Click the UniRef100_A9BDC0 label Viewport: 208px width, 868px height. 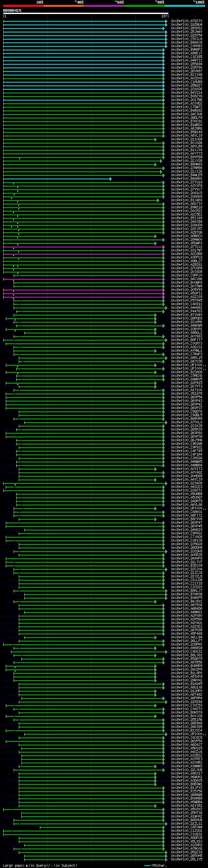point(187,236)
